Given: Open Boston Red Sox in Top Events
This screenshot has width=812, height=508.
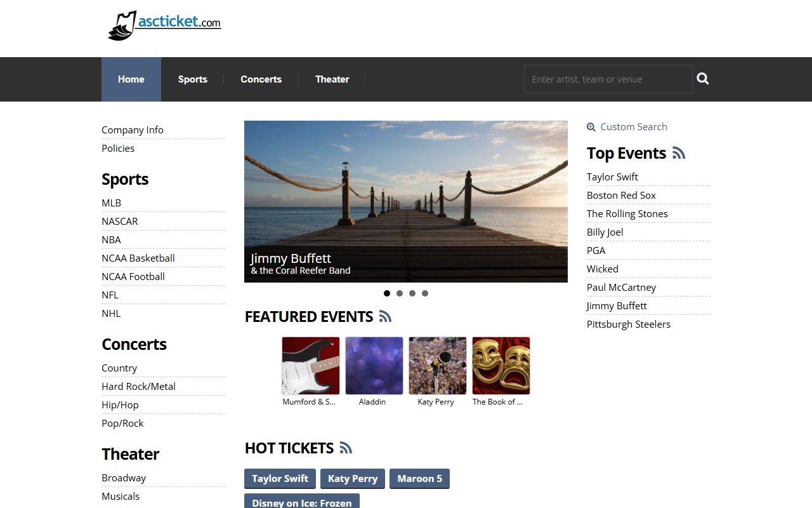Looking at the screenshot, I should click(621, 196).
